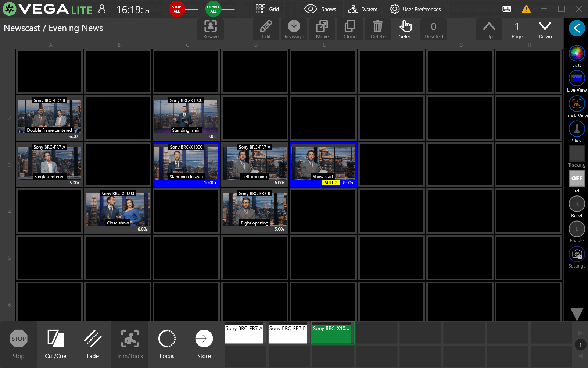Image resolution: width=588 pixels, height=368 pixels.
Task: Collapse side panel with blue back arrow
Action: tap(577, 28)
